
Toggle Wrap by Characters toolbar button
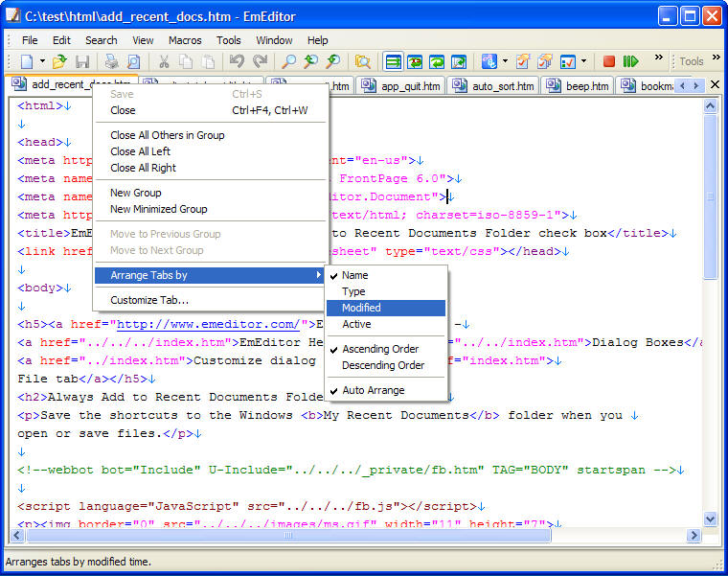(415, 61)
